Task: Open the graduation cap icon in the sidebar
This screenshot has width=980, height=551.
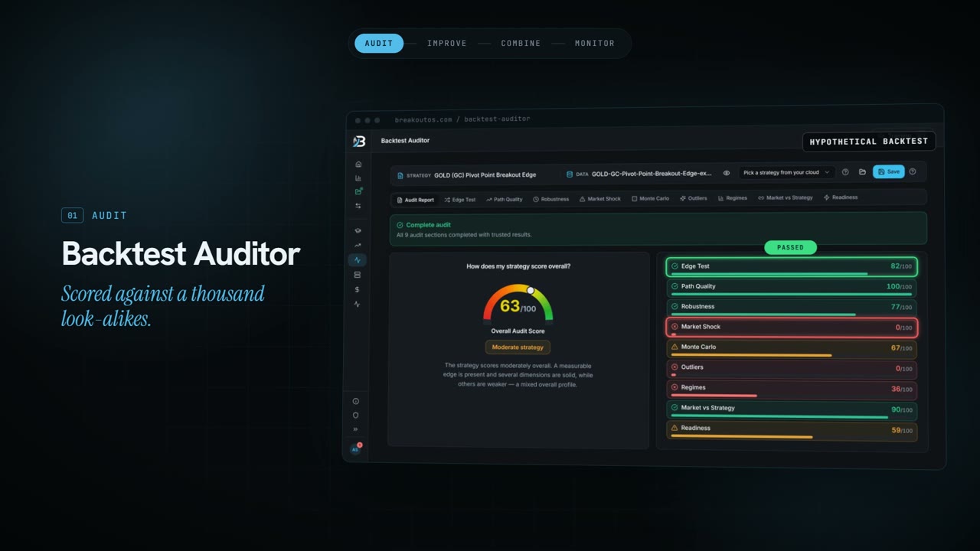Action: tap(358, 230)
